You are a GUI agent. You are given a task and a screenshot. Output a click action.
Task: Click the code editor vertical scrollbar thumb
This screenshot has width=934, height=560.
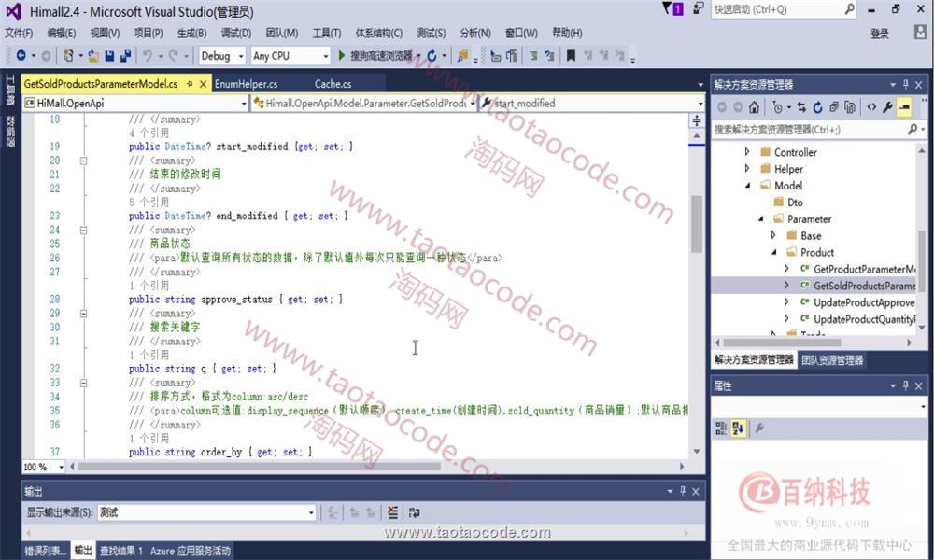click(x=697, y=224)
